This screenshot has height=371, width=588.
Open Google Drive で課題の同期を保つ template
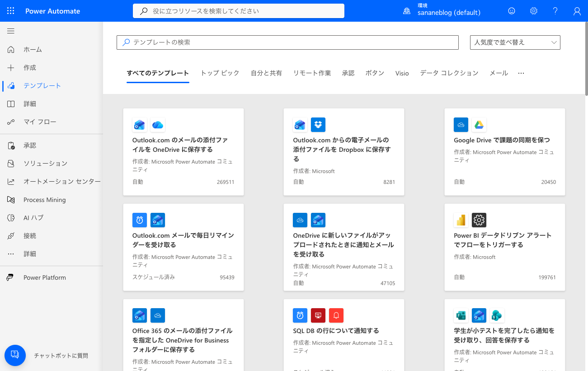[505, 152]
